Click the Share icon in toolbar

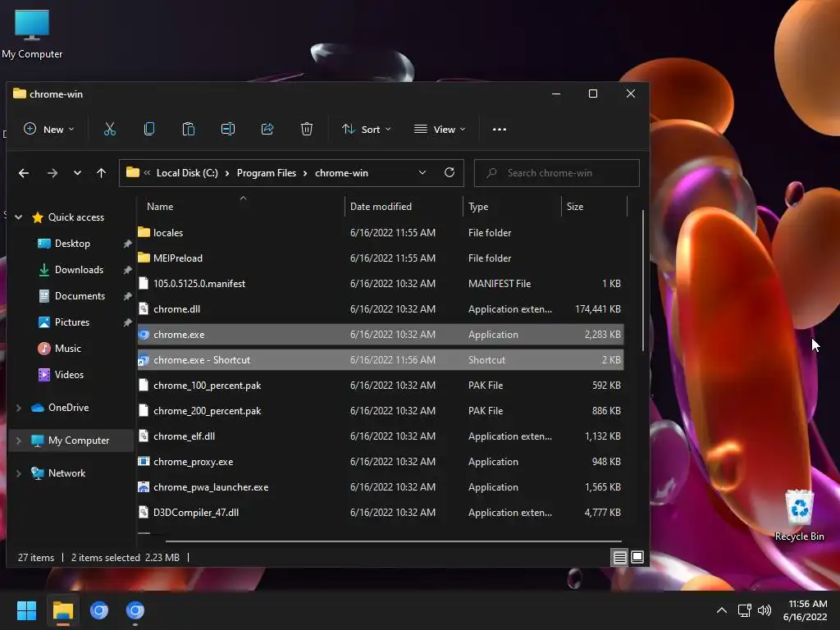267,129
